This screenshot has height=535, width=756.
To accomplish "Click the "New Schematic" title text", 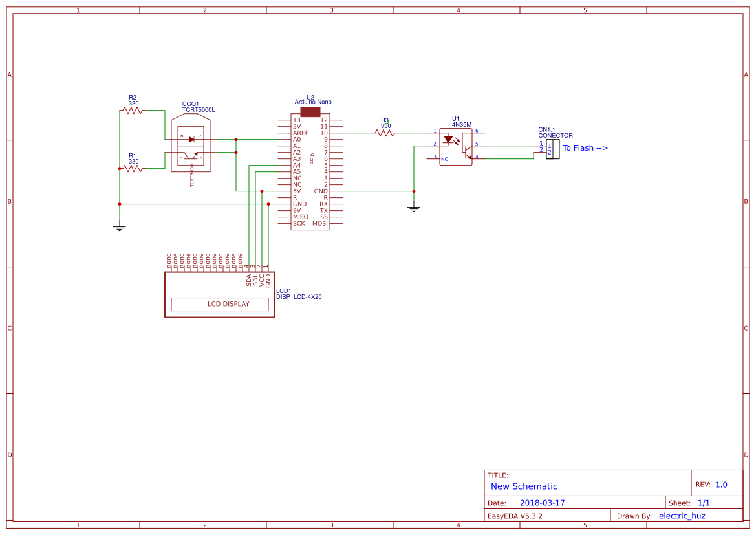I will (524, 486).
